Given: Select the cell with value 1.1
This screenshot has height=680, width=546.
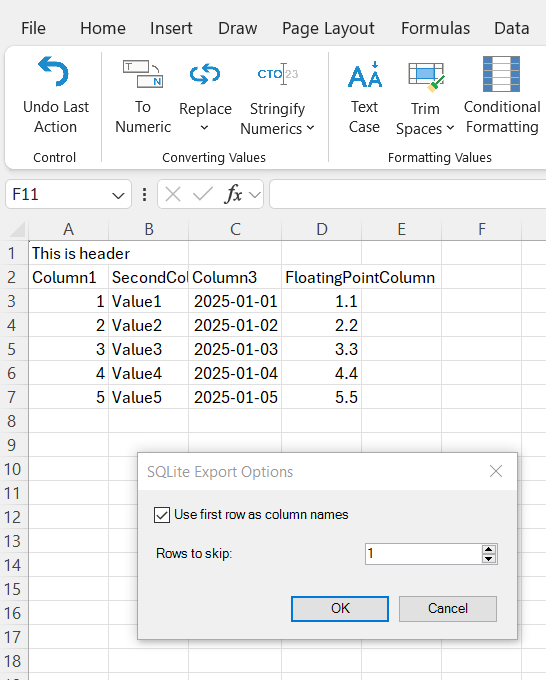Looking at the screenshot, I should [321, 301].
